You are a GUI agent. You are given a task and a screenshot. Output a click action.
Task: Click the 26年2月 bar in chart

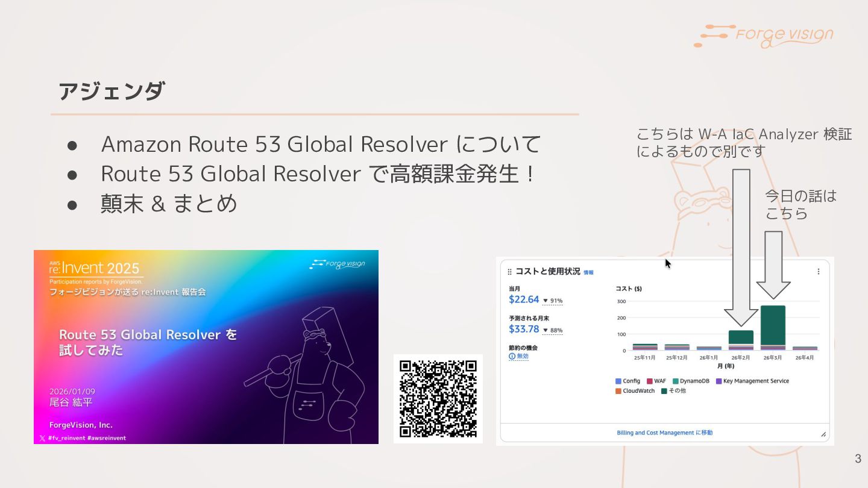tap(741, 340)
